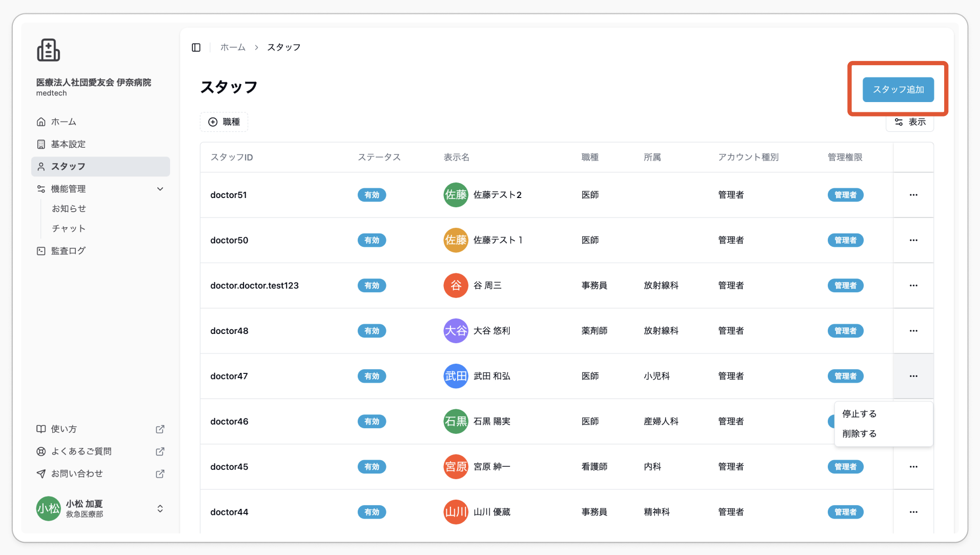Image resolution: width=980 pixels, height=555 pixels.
Task: Click 小児科 in doctor47 row
Action: (657, 376)
